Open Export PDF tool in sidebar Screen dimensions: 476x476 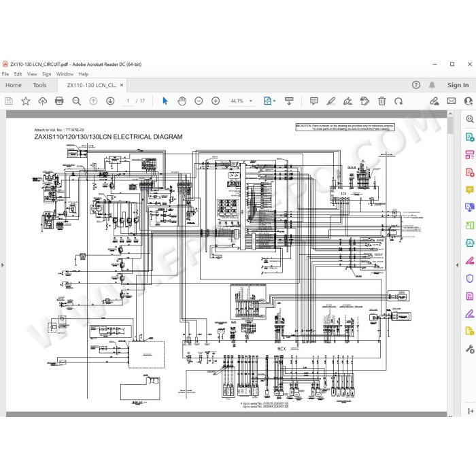click(470, 137)
